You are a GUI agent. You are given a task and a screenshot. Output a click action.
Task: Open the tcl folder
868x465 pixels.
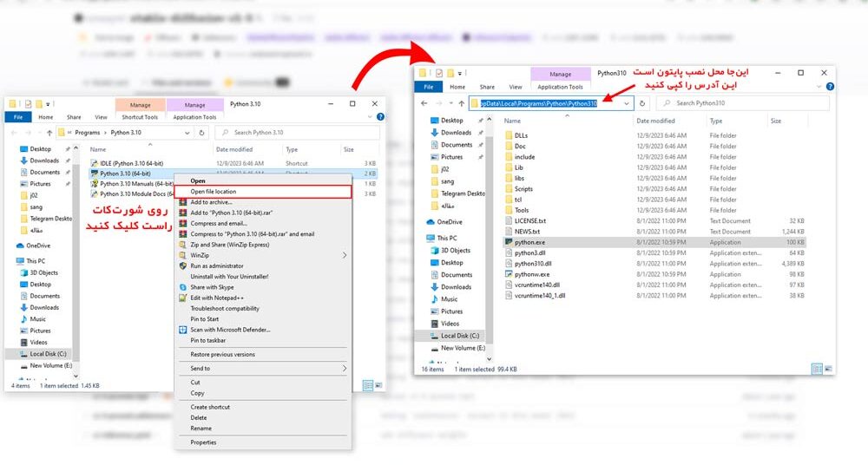[518, 200]
